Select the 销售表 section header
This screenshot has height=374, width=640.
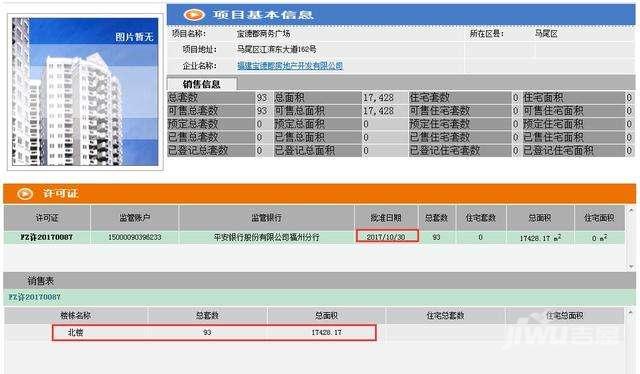(41, 281)
